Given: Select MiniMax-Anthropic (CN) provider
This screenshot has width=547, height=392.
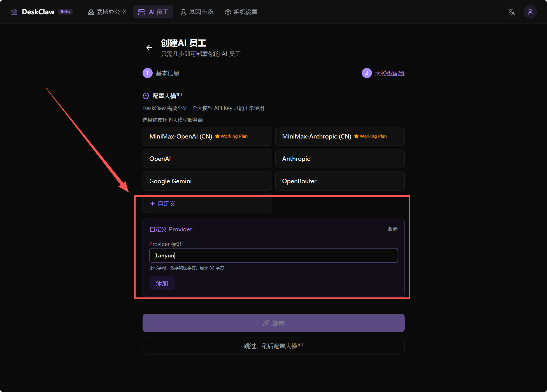Looking at the screenshot, I should click(340, 136).
